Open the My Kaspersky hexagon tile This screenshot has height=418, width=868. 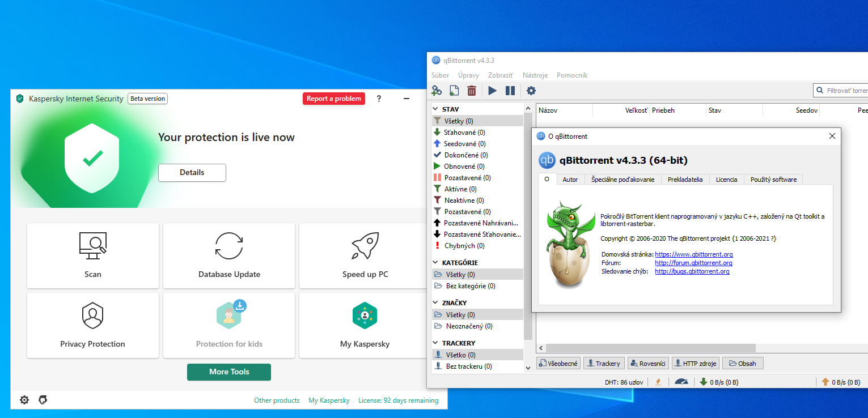(x=365, y=325)
